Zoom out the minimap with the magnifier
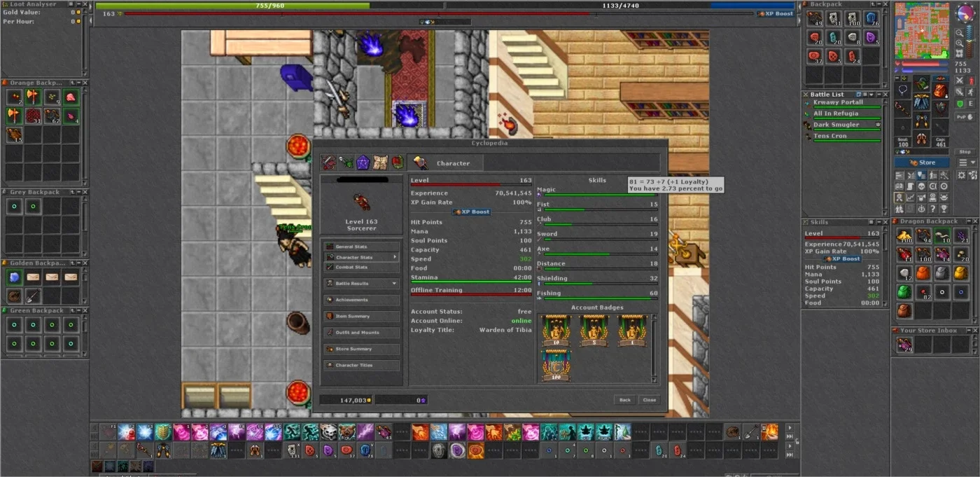Viewport: 980px width, 477px height. [960, 32]
